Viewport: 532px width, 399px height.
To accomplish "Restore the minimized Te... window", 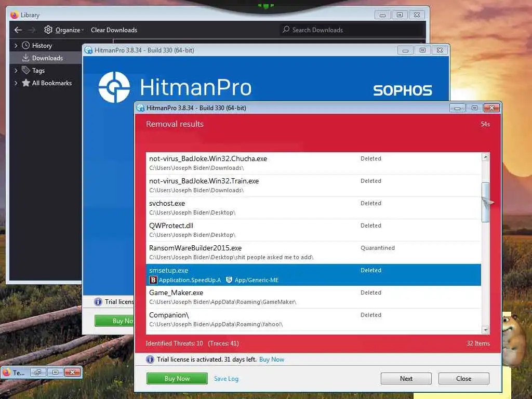I will (x=38, y=373).
